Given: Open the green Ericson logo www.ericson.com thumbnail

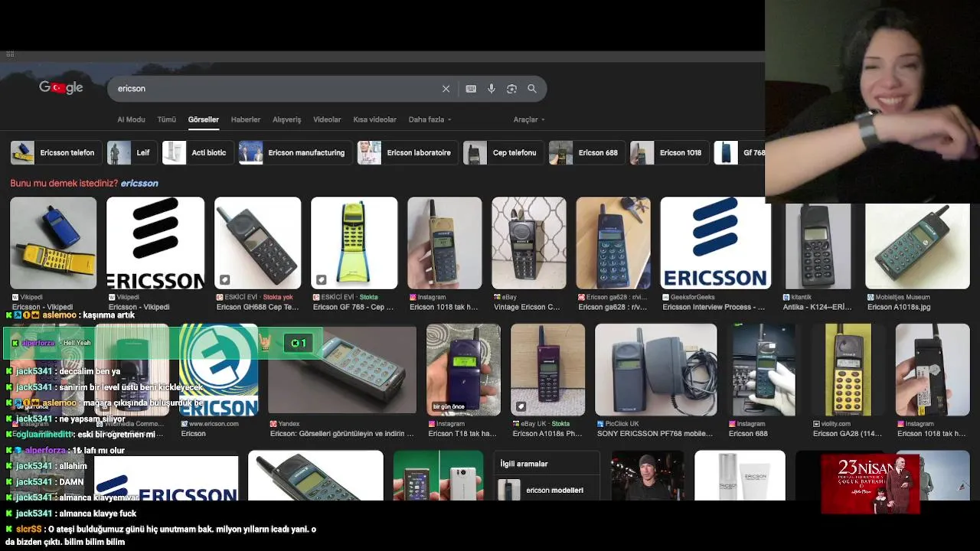Looking at the screenshot, I should pyautogui.click(x=219, y=370).
